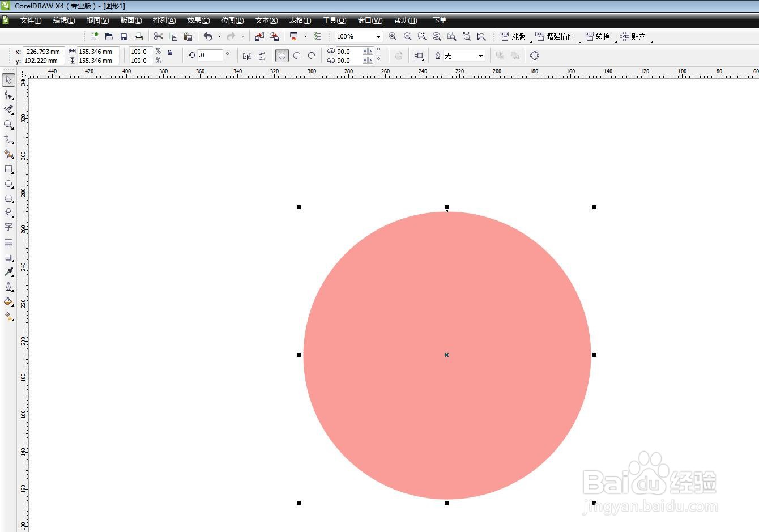Click the x position field
Viewport: 759px width, 532px height.
pos(44,52)
